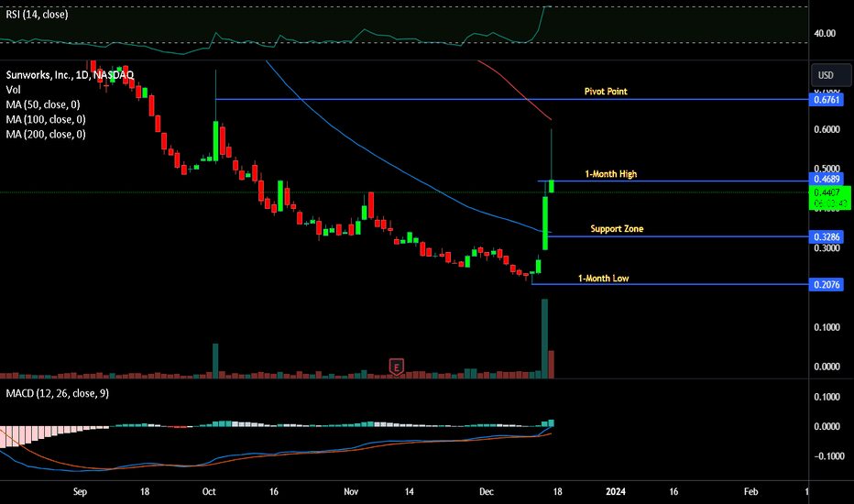The image size is (854, 504).
Task: Click the Dec date on time axis
Action: coord(487,491)
